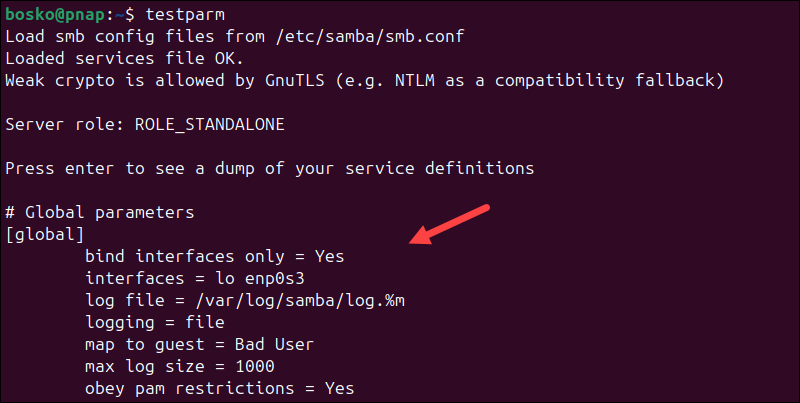Click the "logging = file" line
Image resolution: width=800 pixels, height=403 pixels.
click(x=154, y=322)
